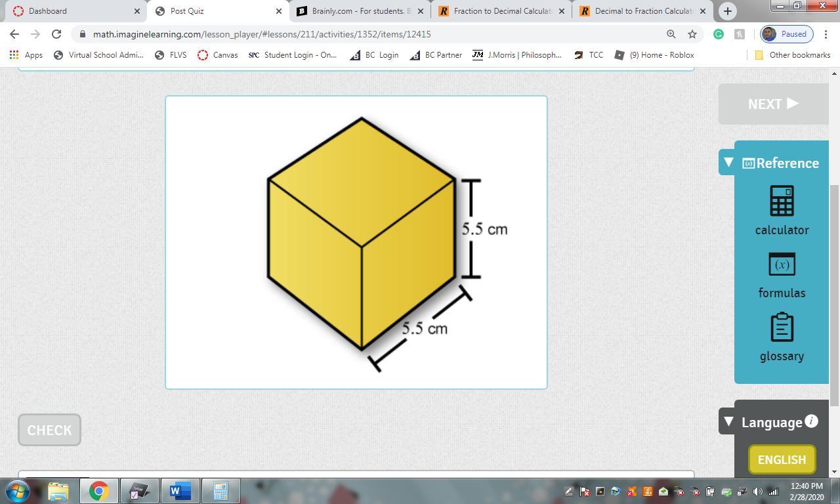Image resolution: width=840 pixels, height=504 pixels.
Task: Close the Post Quiz tab
Action: tap(279, 11)
